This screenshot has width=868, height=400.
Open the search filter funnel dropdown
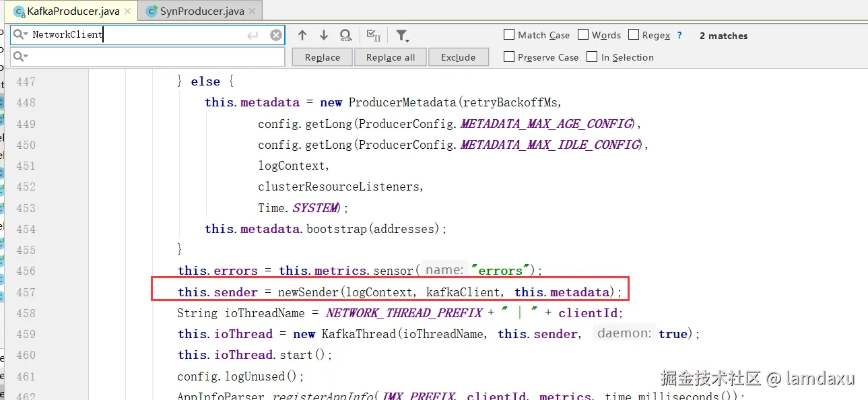coord(402,36)
